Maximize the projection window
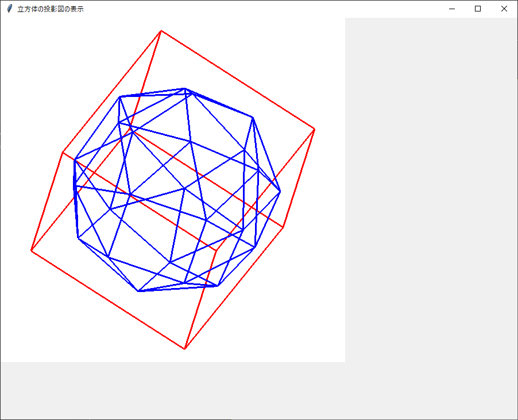 pos(478,9)
